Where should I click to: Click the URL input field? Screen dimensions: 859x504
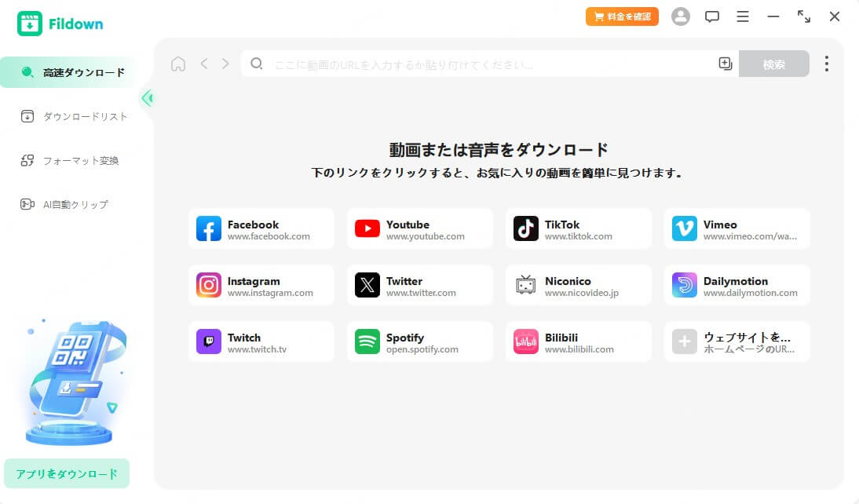pyautogui.click(x=490, y=64)
